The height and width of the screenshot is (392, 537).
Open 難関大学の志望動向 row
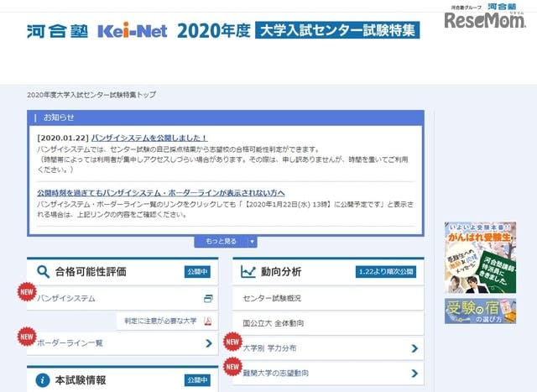click(x=328, y=374)
